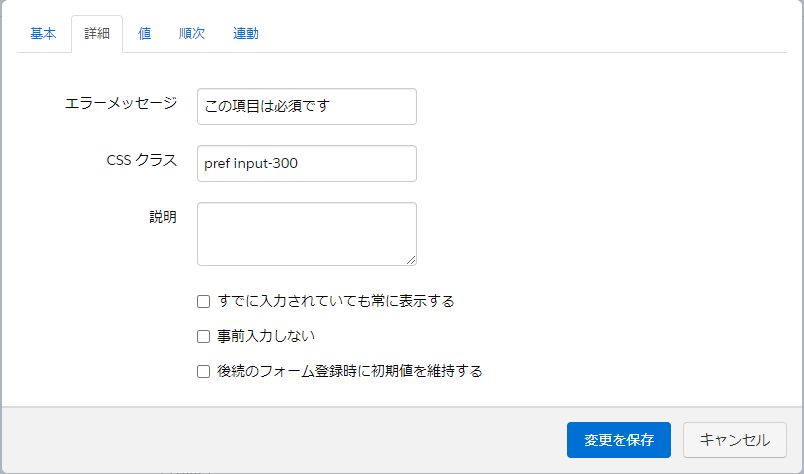Click the エラーメッセージ field label
This screenshot has height=474, width=804.
pyautogui.click(x=120, y=103)
